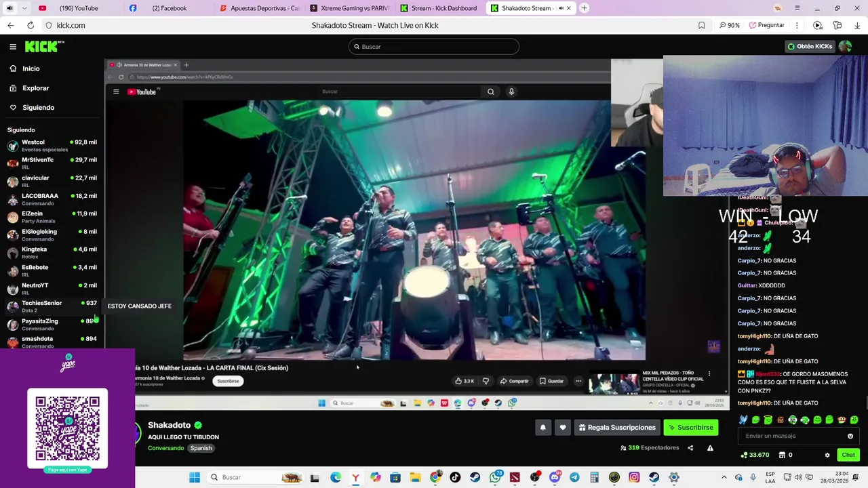Click the Yape QR code
The image size is (868, 488).
[68, 428]
